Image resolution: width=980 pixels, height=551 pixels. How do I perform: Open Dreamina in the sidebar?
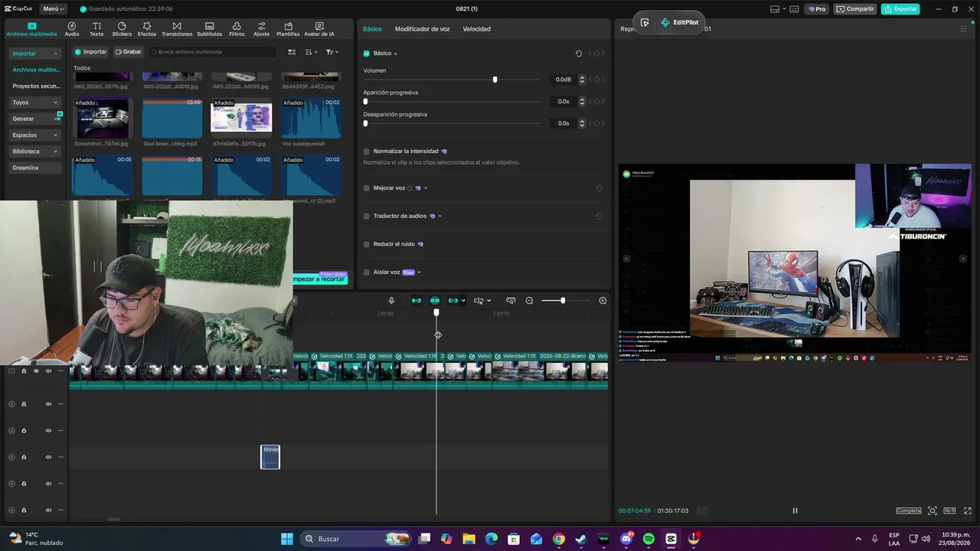[36, 168]
